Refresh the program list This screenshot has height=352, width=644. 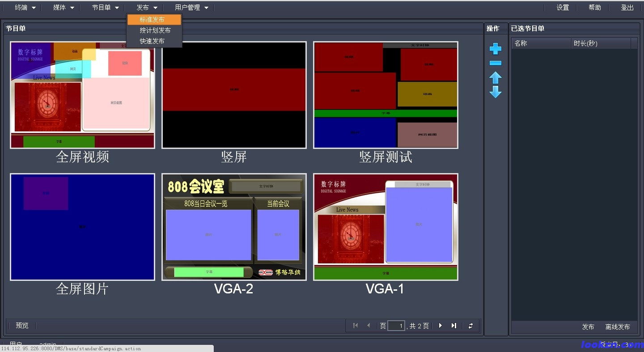tap(470, 326)
